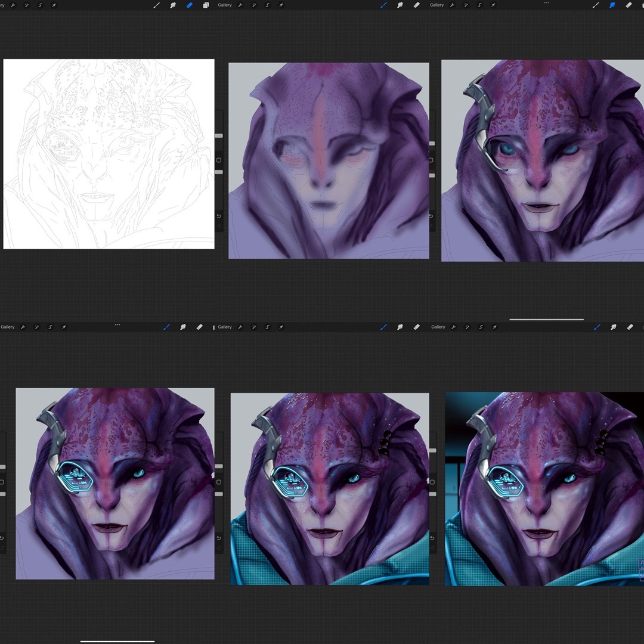644x644 pixels.
Task: Click the white line-sketch canvas
Action: click(109, 154)
